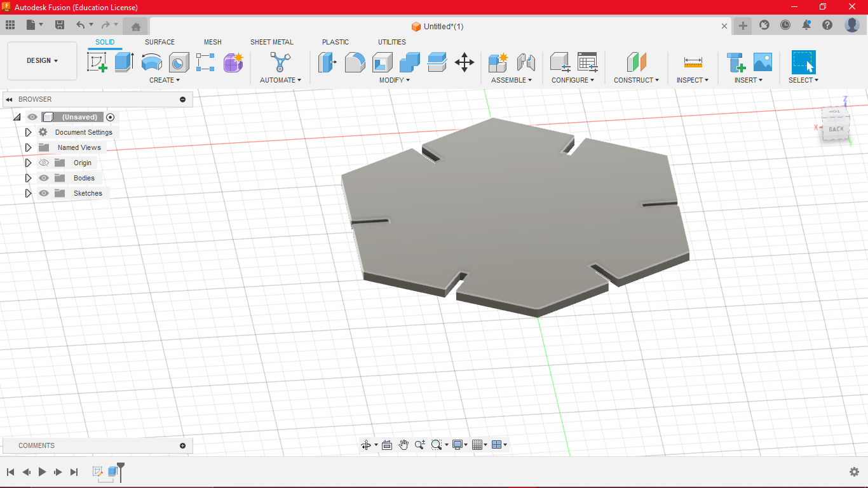Expand the Named Views node
This screenshot has width=868, height=488.
tap(28, 147)
